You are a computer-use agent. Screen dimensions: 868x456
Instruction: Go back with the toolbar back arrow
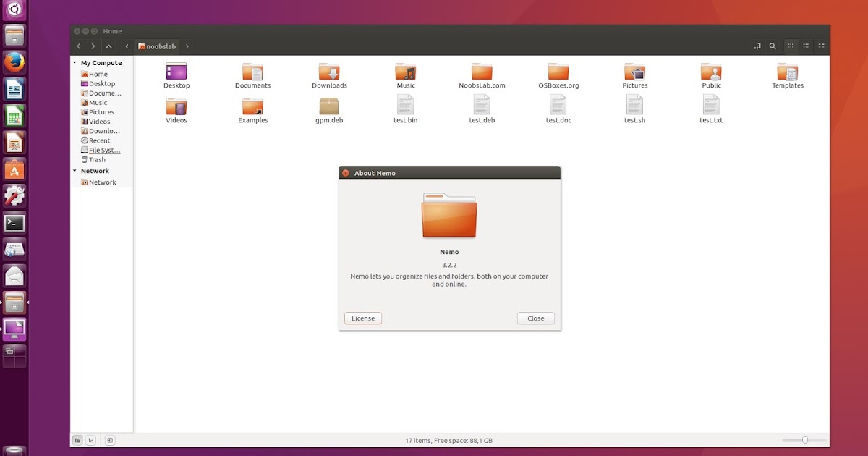tap(79, 46)
